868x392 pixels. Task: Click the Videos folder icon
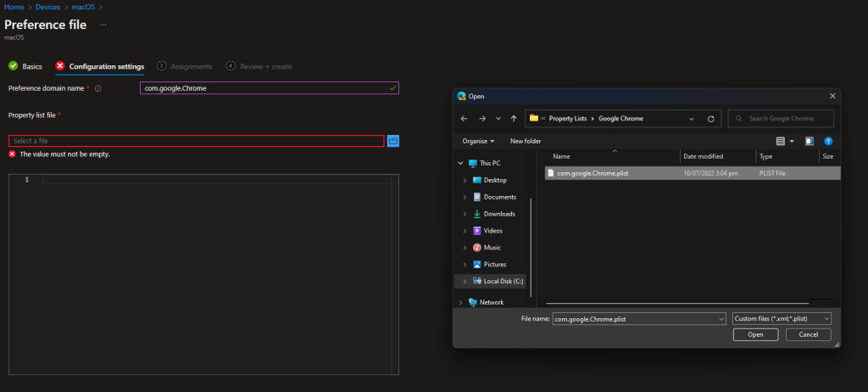477,231
